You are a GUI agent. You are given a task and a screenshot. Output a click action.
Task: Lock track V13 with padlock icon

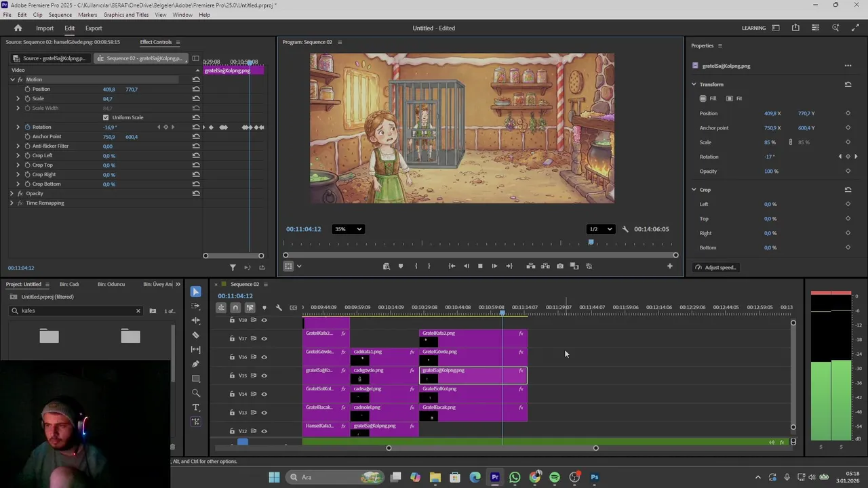pos(232,413)
